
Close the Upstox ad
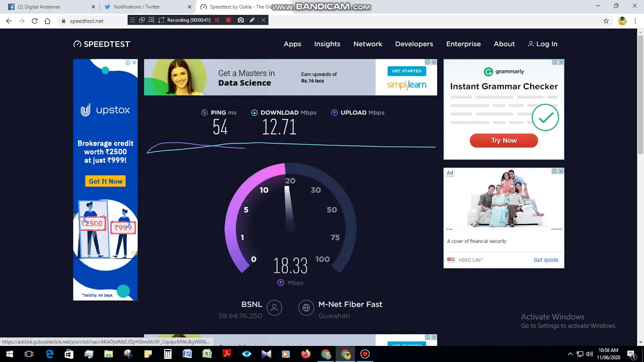pyautogui.click(x=134, y=62)
